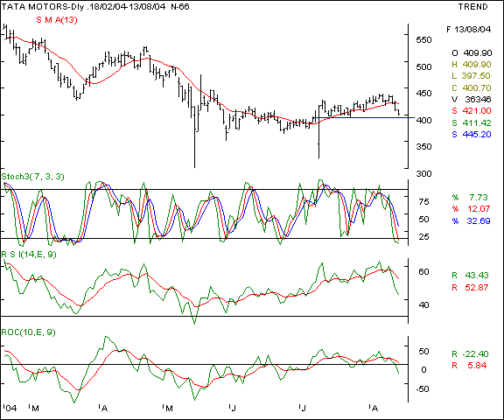Click the RSI red value 52.87
The width and height of the screenshot is (504, 420).
tap(477, 288)
